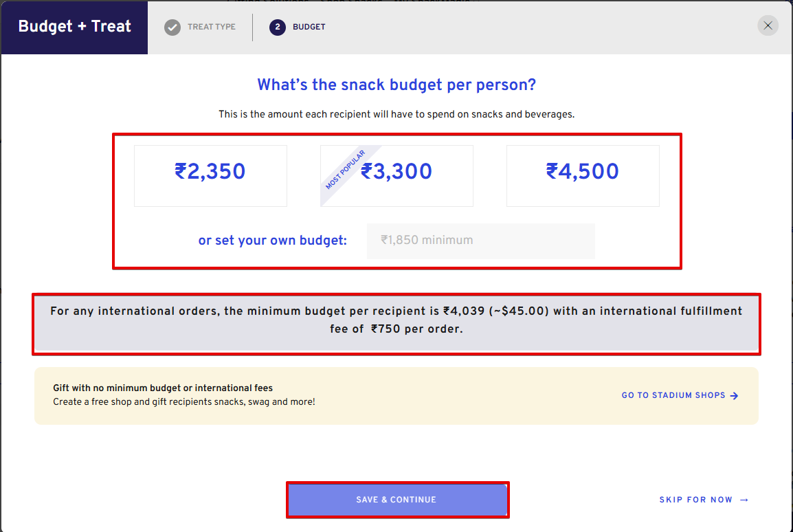
Task: Close the Budget + Treat dialog
Action: [x=768, y=26]
